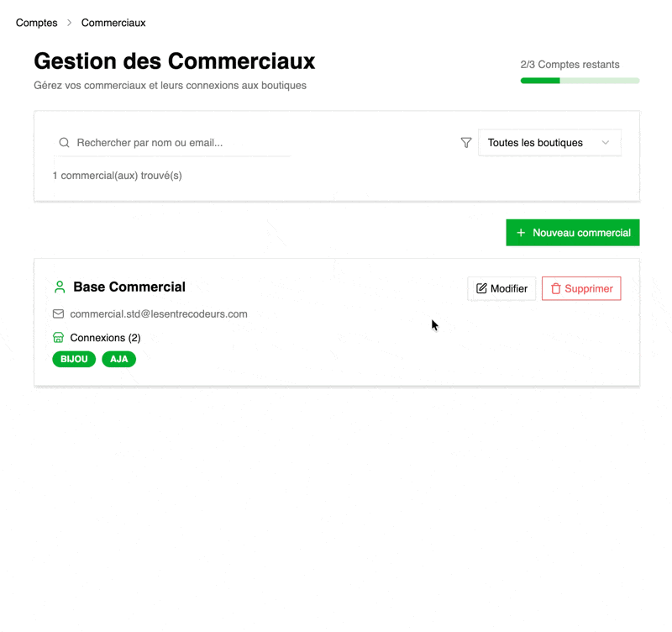Click the plus icon on Nouveau commercial

521,233
